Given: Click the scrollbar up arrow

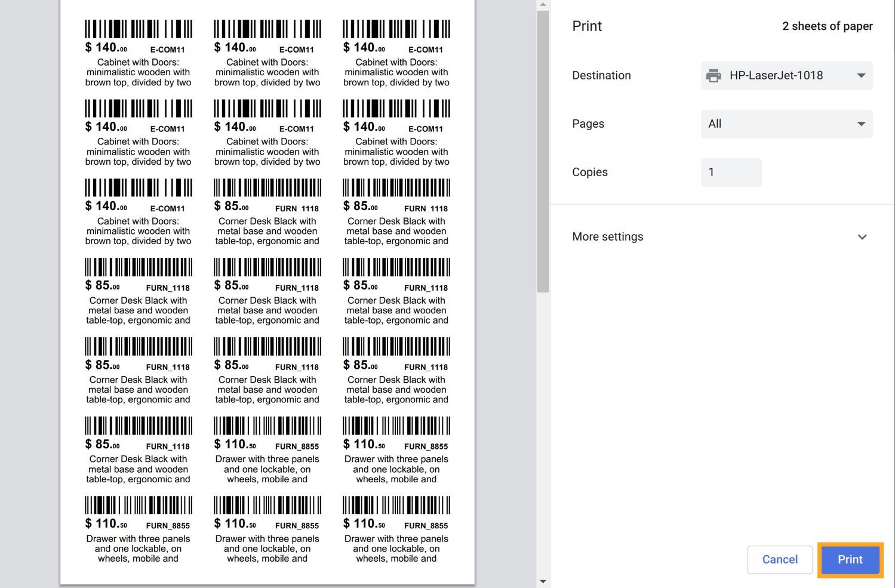Looking at the screenshot, I should [x=543, y=5].
